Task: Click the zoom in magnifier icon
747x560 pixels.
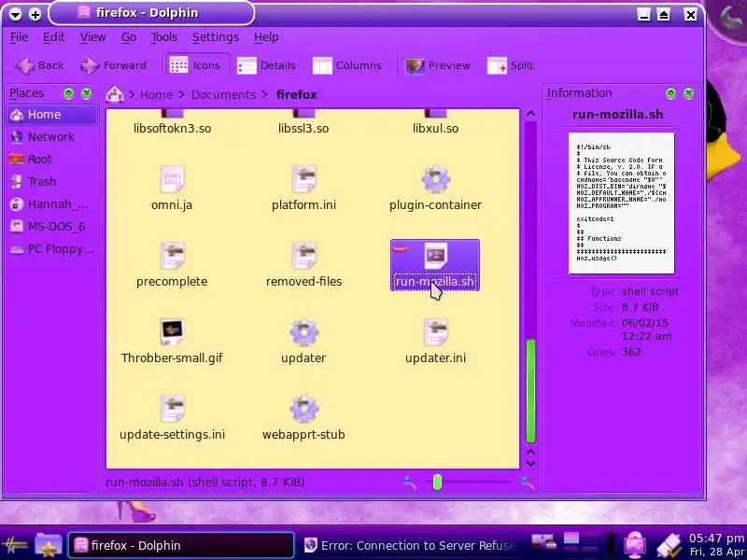Action: [x=527, y=483]
